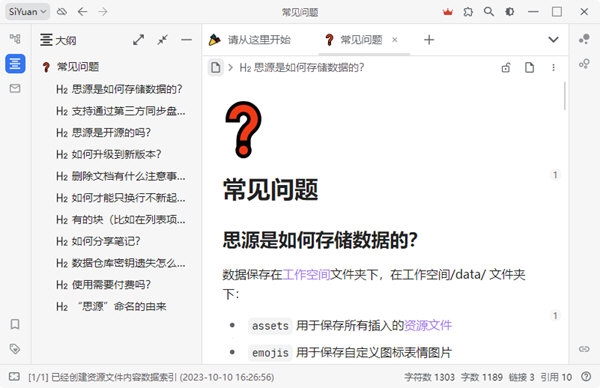This screenshot has width=600, height=388.
Task: Close the 常见问题 tab
Action: click(395, 39)
